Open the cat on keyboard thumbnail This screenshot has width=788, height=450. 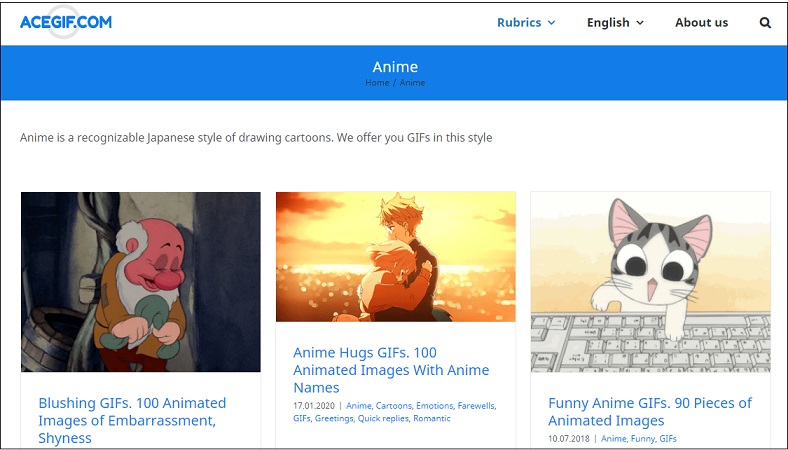650,282
